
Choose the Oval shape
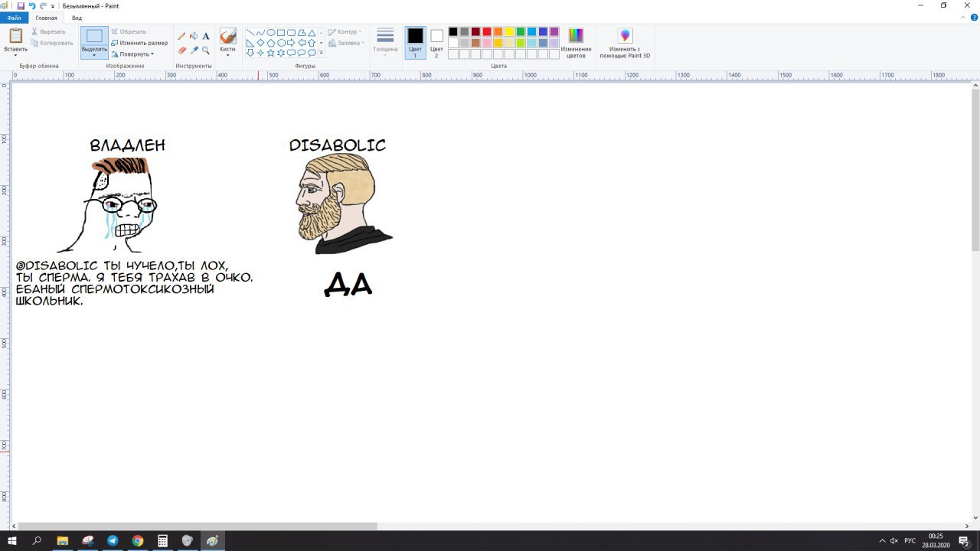(271, 33)
